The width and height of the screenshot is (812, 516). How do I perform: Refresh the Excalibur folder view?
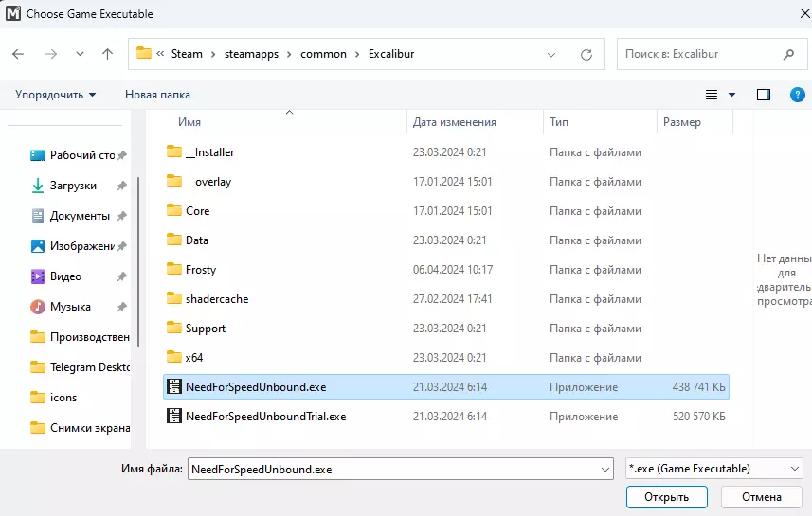(586, 54)
